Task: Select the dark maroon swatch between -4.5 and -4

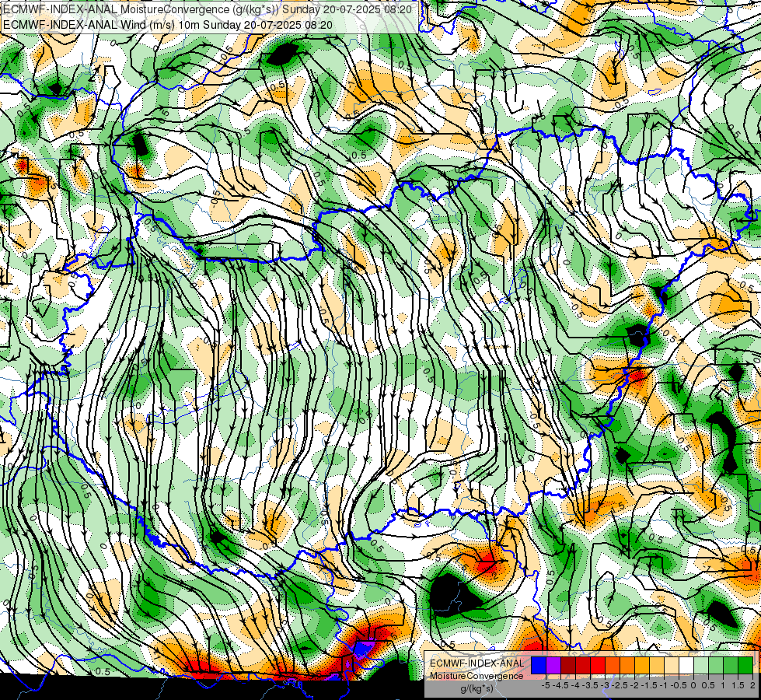Action: 568,665
